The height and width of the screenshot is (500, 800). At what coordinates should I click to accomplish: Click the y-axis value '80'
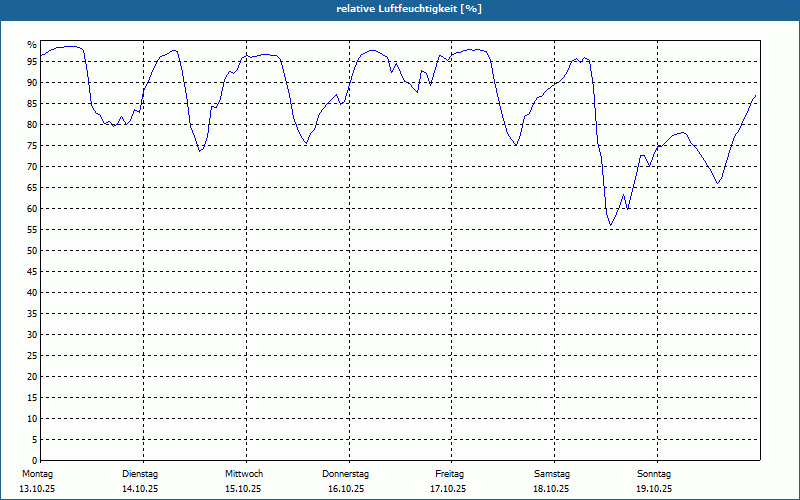[32, 124]
